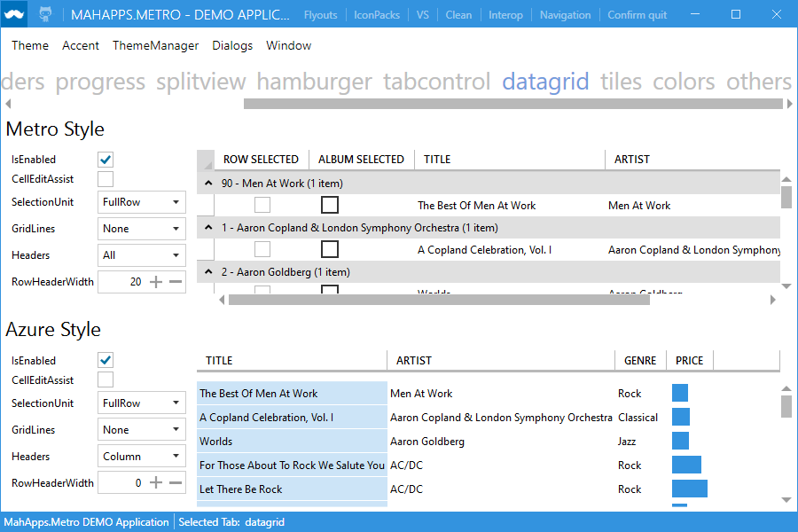Click the plus icon to increase Metro RowHeaderWidth
Screen dimensions: 798x532
click(155, 281)
